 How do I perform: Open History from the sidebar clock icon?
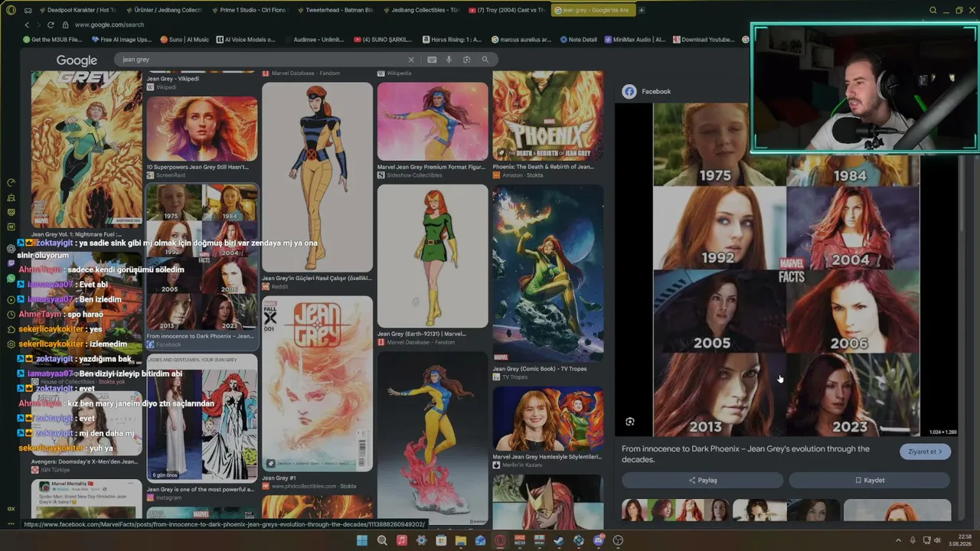pyautogui.click(x=11, y=314)
